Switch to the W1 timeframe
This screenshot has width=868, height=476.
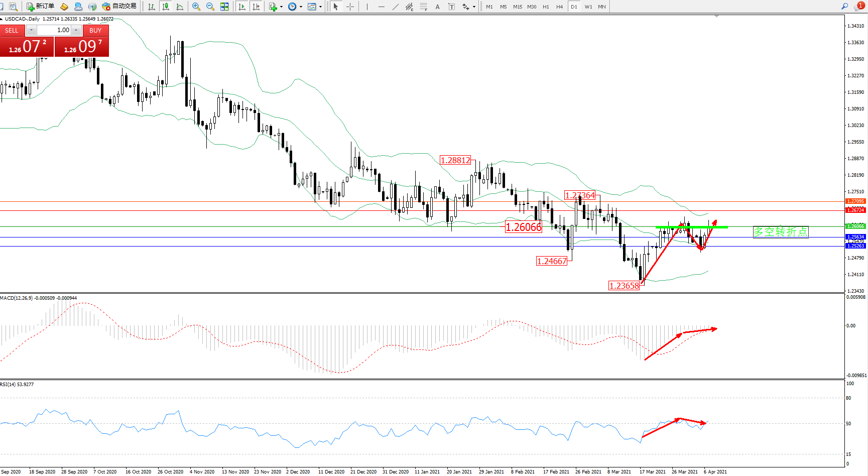pyautogui.click(x=588, y=7)
